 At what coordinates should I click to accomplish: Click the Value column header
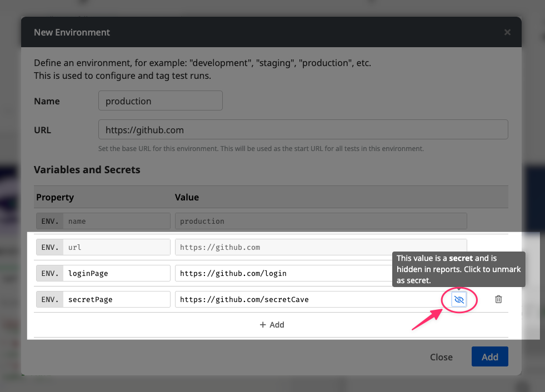point(187,197)
